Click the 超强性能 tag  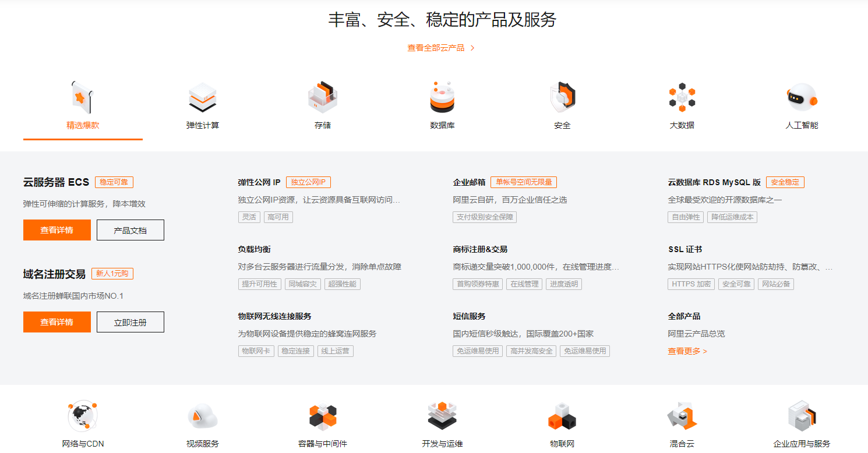point(343,284)
